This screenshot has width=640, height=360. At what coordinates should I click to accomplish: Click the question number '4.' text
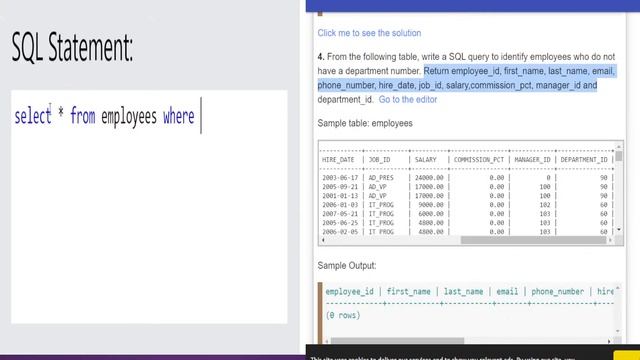tap(321, 57)
